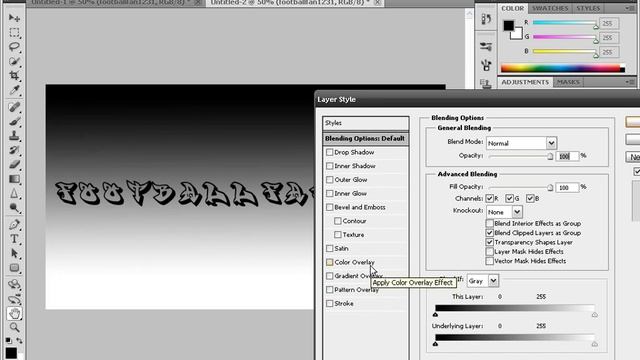Switch to the Untitled-1 document tab
The height and width of the screenshot is (360, 640).
click(111, 2)
